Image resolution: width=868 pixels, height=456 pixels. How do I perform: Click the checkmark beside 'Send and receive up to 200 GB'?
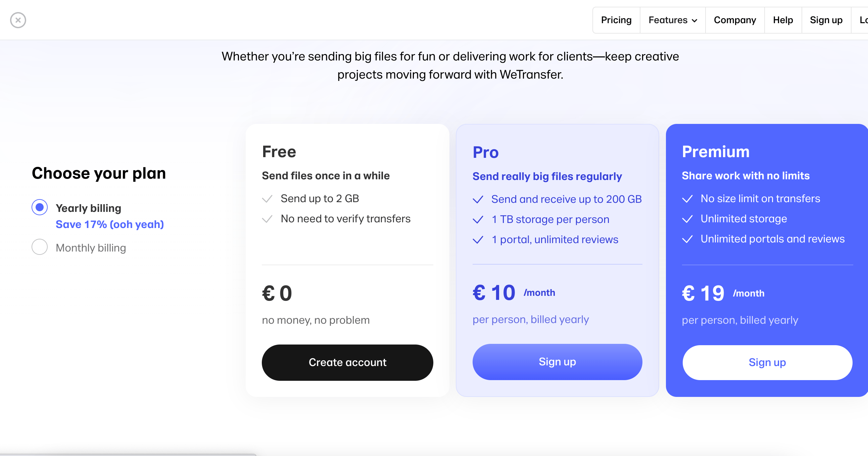pos(478,199)
